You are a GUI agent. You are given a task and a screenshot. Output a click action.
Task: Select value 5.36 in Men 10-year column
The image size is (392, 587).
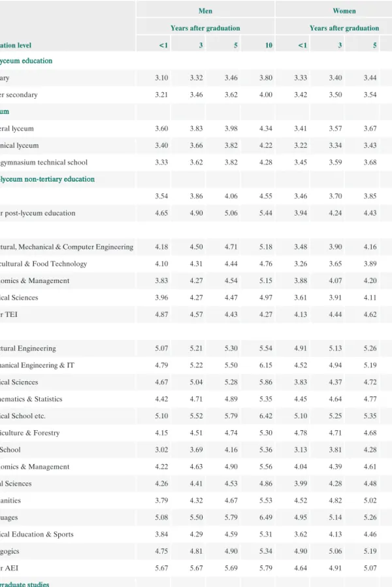pyautogui.click(x=265, y=450)
